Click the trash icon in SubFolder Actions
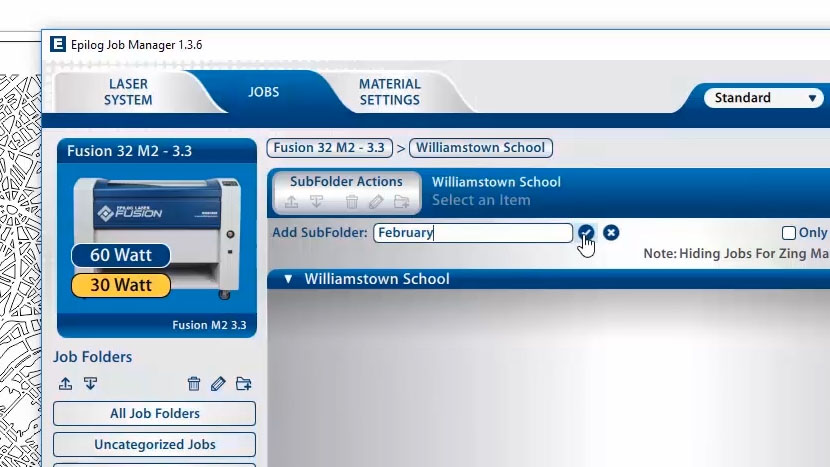This screenshot has height=467, width=830. (352, 202)
